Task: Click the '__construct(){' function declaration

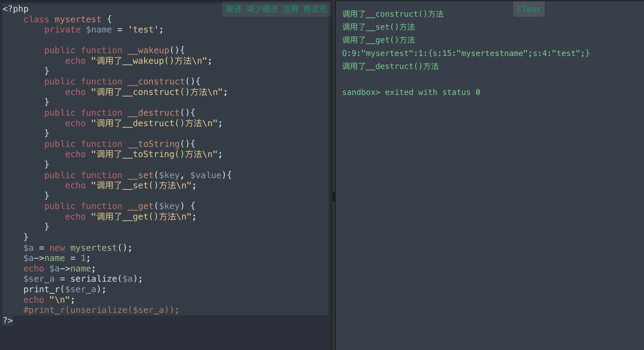Action: [122, 82]
